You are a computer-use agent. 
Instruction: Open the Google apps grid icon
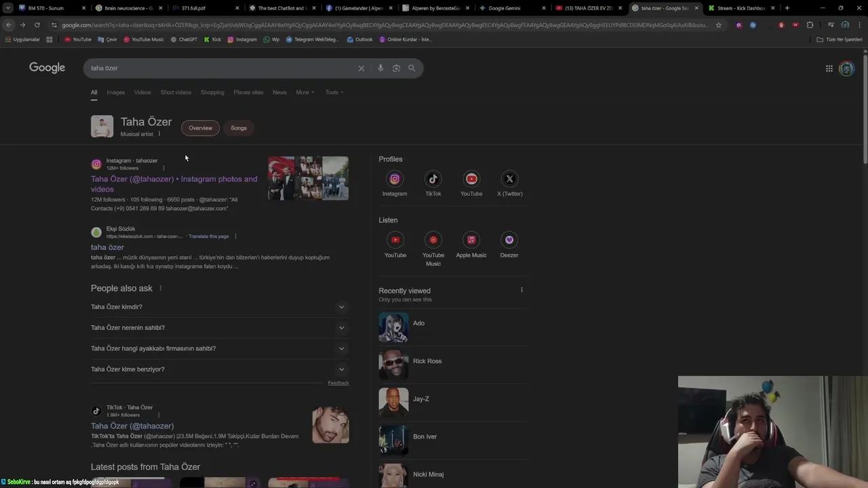click(829, 68)
